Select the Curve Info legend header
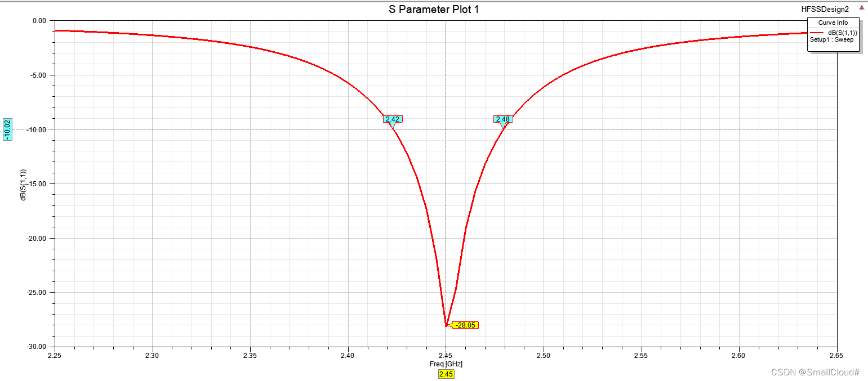 pos(833,23)
